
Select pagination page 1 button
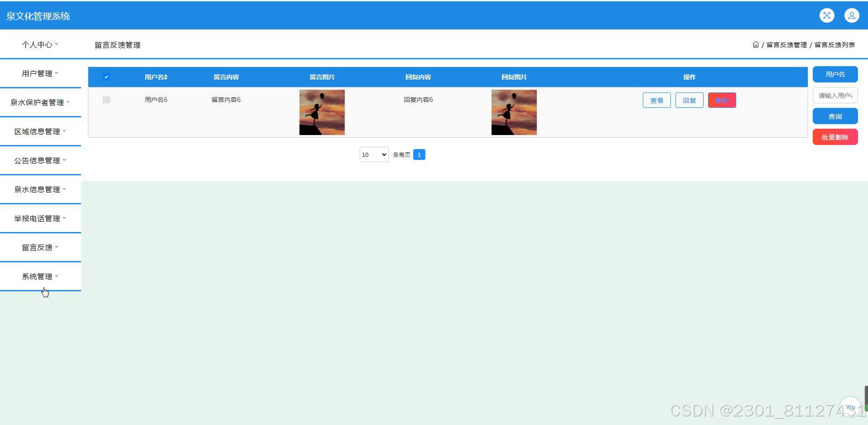[419, 155]
